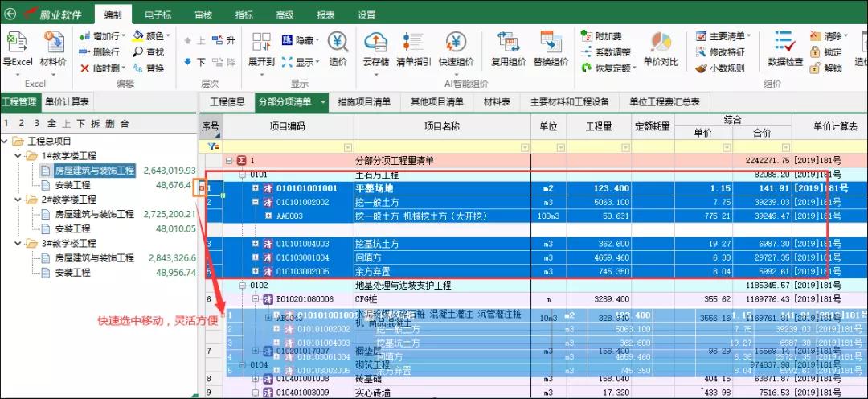Open the 措施项目清单 tab

364,102
